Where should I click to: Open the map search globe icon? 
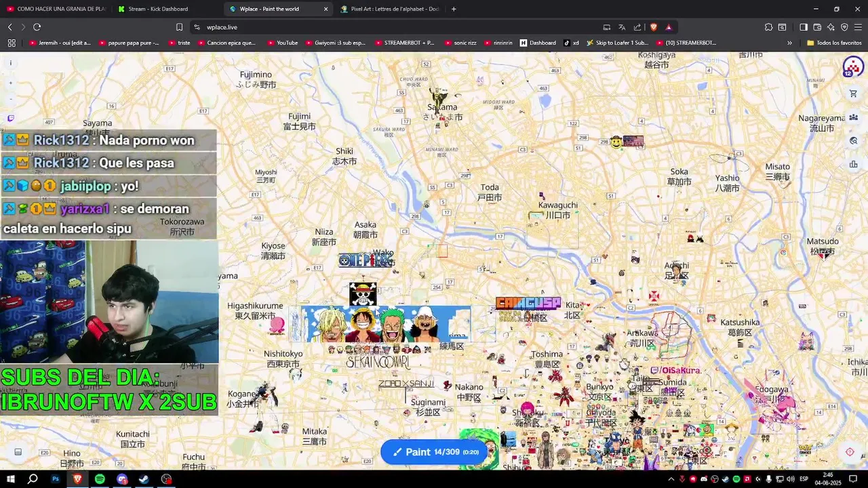pos(853,141)
